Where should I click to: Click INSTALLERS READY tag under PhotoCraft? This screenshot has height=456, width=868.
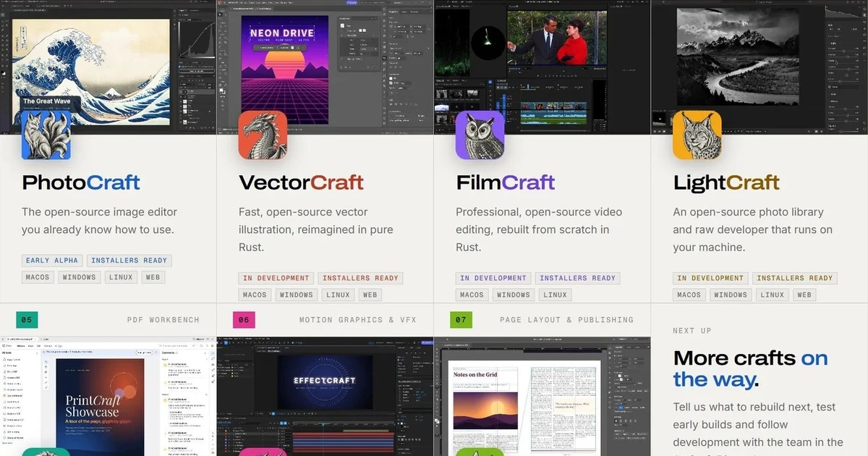[x=131, y=261]
